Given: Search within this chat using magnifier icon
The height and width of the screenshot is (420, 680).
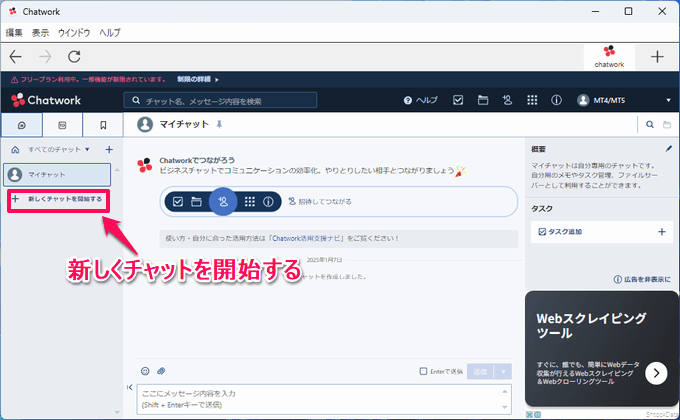Looking at the screenshot, I should 650,125.
